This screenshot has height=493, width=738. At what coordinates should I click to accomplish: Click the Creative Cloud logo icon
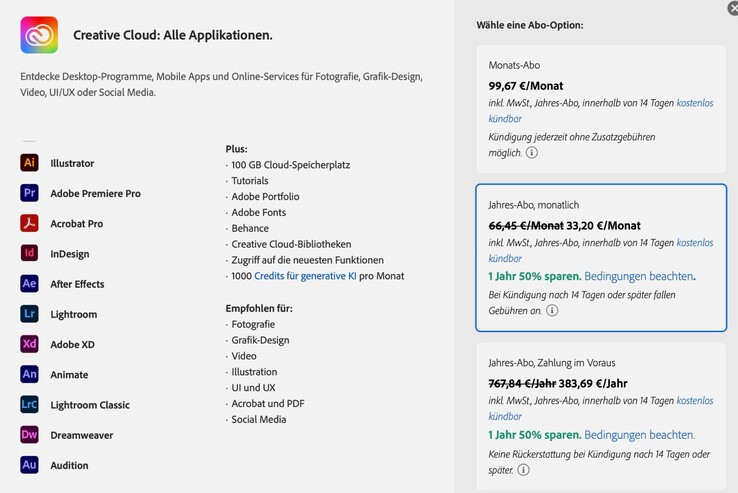(x=39, y=35)
